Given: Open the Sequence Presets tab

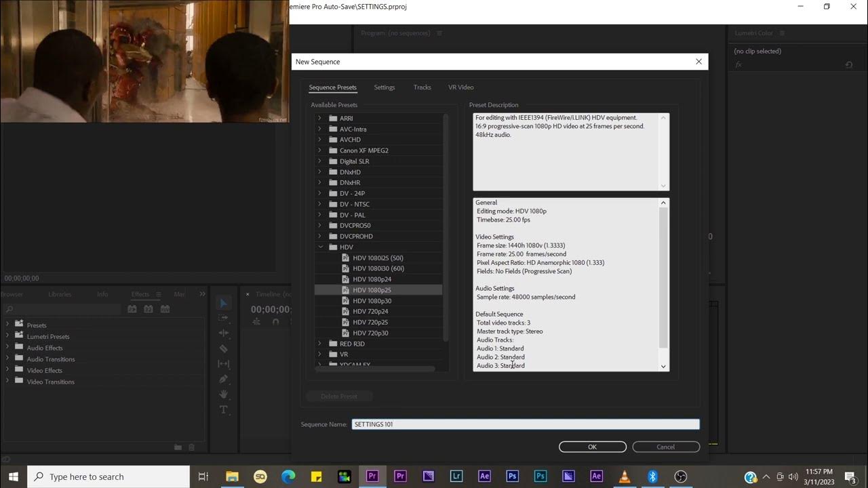Looking at the screenshot, I should (x=332, y=87).
